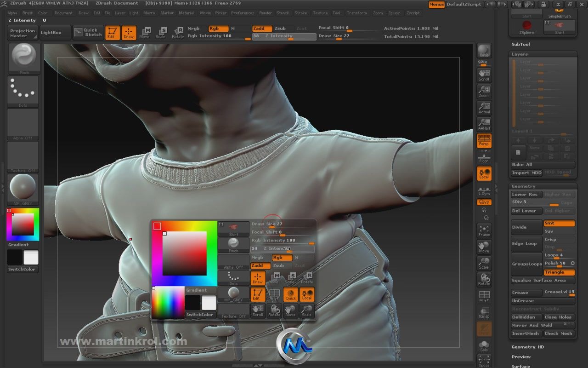Expand the SubTool palette section

(521, 44)
